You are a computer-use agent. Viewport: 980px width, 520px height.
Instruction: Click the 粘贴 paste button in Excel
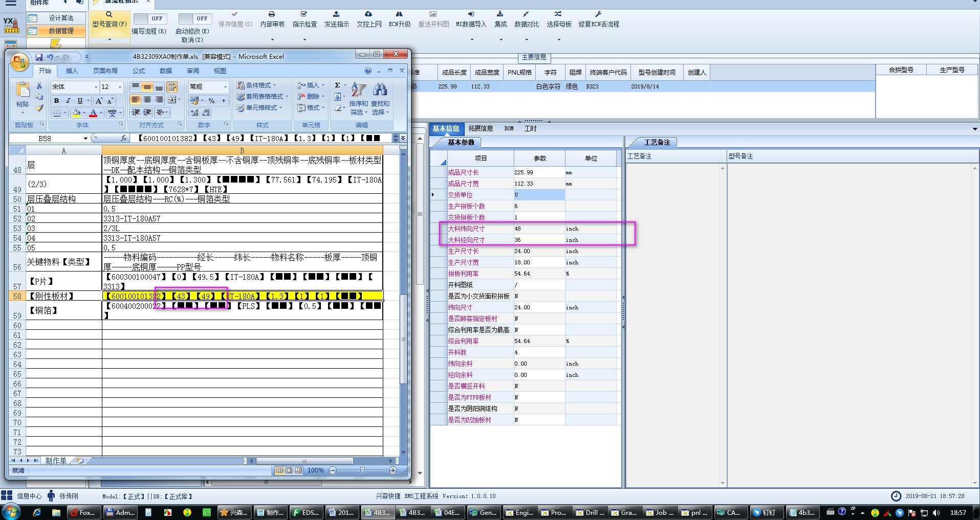pyautogui.click(x=23, y=95)
